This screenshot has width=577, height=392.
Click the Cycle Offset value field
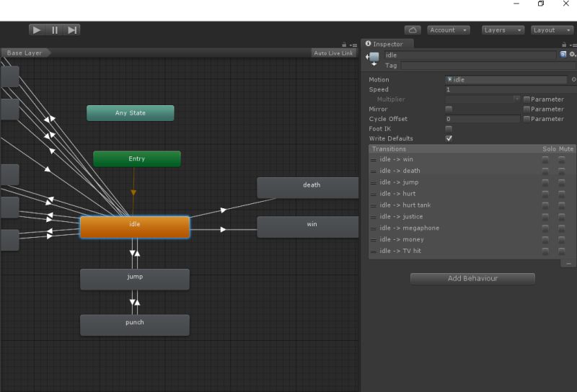point(483,119)
